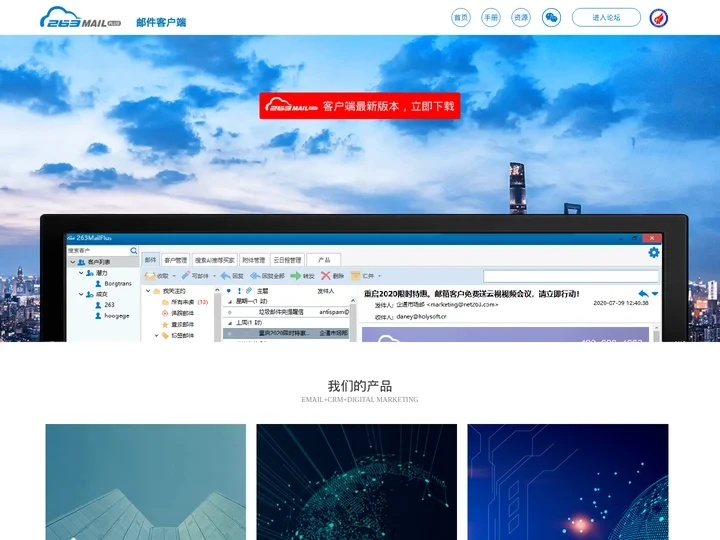Image resolution: width=720 pixels, height=540 pixels.
Task: Select the 263 customer entry
Action: point(104,304)
